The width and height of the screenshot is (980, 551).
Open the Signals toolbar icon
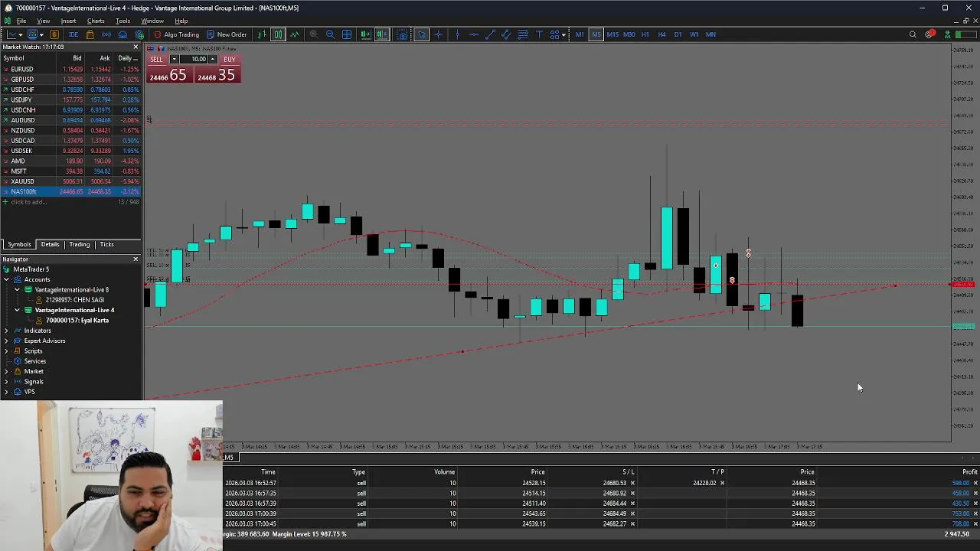click(106, 34)
